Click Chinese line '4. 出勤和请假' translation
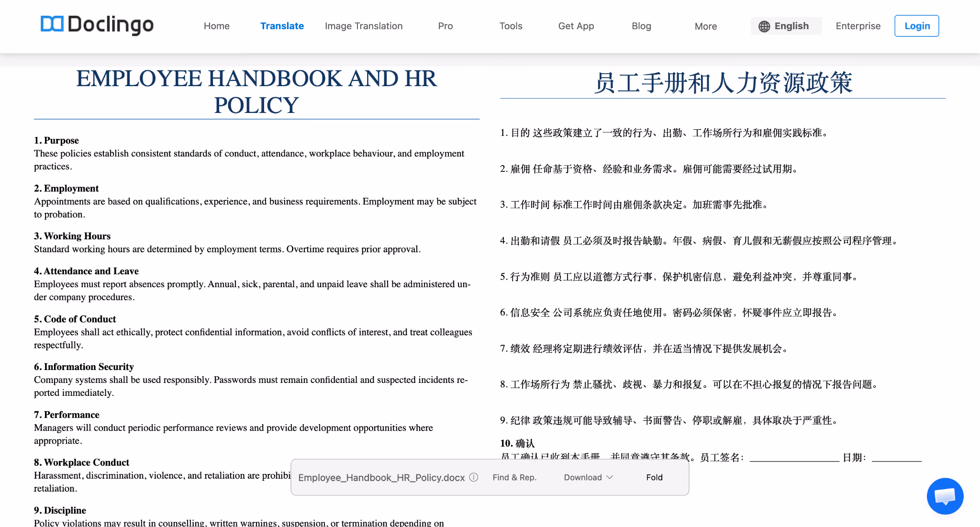Screen dimensions: 980x527 [700, 240]
